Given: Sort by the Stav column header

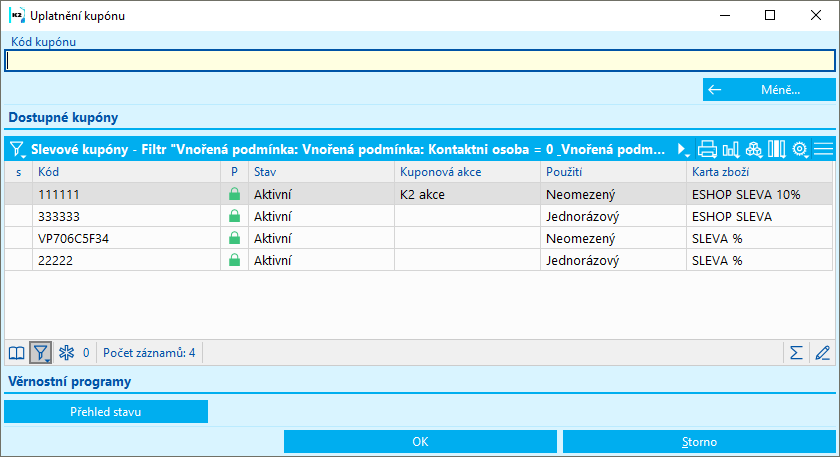Looking at the screenshot, I should [x=321, y=172].
